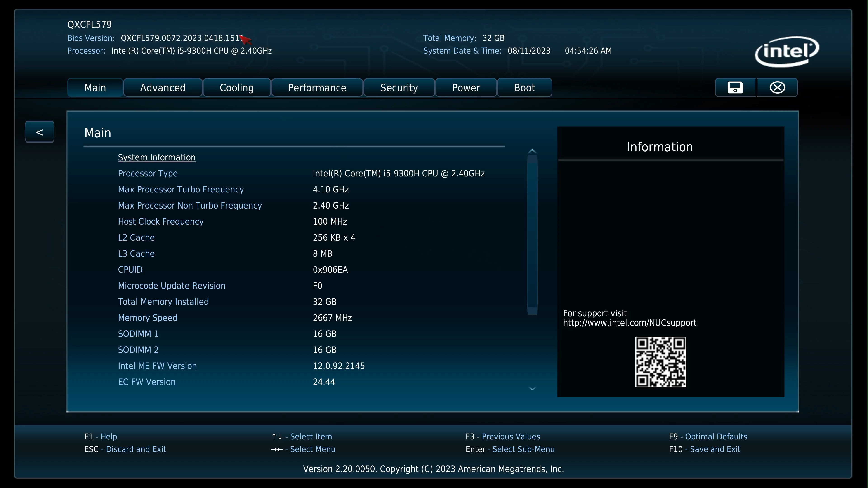The height and width of the screenshot is (488, 868).
Task: Click F10 Save and Exit label
Action: pyautogui.click(x=705, y=449)
